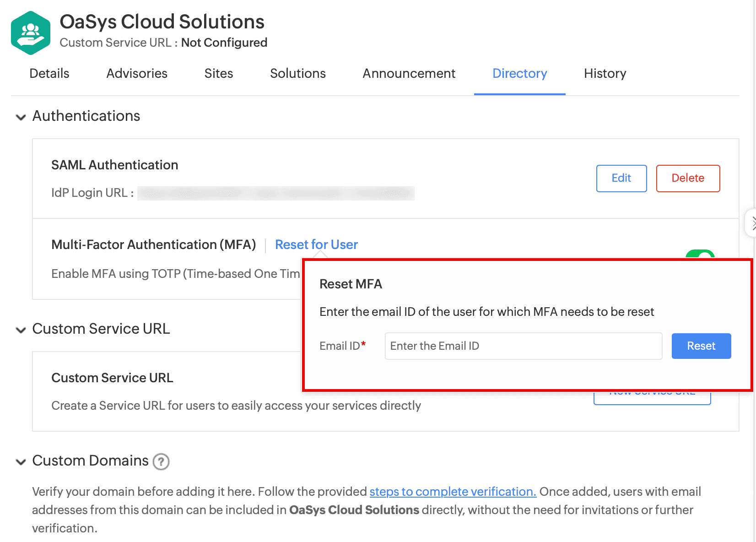Select the Solutions tab
This screenshot has height=542, width=756.
coord(298,74)
